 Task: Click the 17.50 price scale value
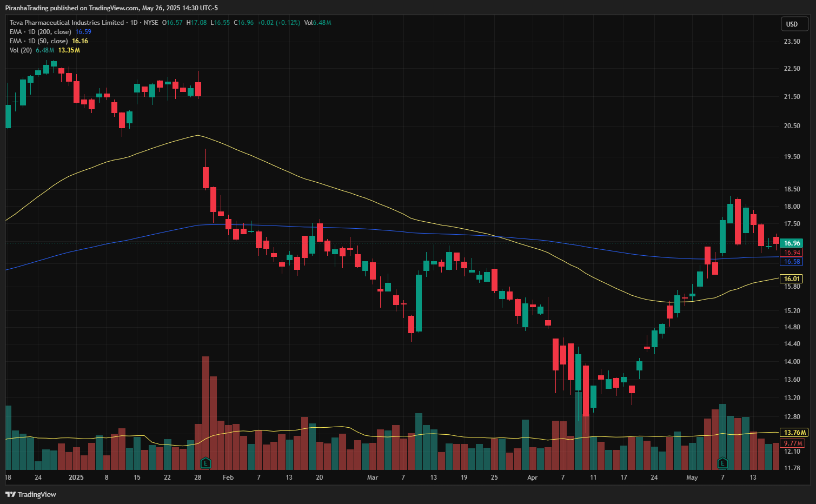pyautogui.click(x=792, y=224)
